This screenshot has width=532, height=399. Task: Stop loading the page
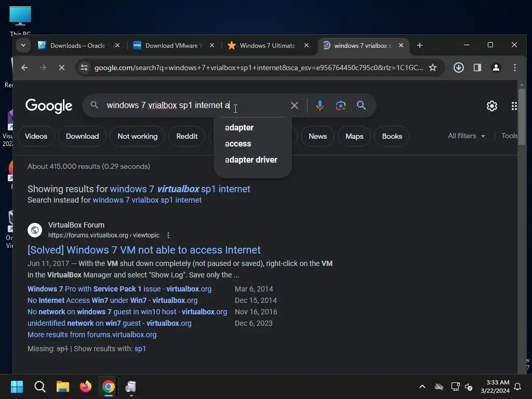click(x=62, y=68)
